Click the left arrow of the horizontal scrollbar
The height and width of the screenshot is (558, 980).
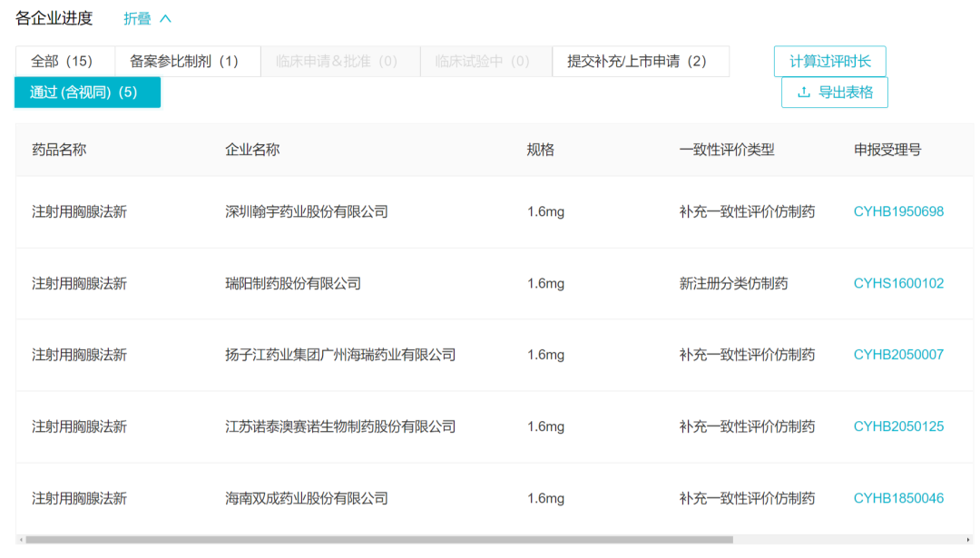pyautogui.click(x=21, y=540)
